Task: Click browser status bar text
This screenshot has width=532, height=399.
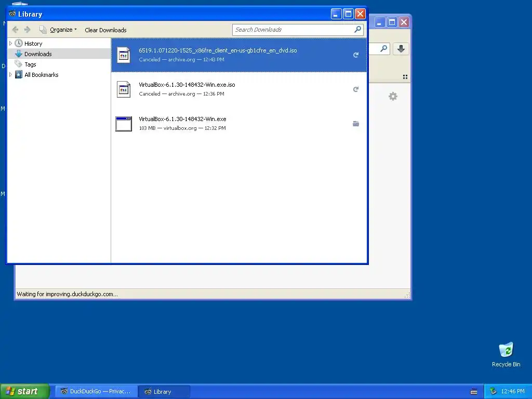Action: tap(67, 294)
